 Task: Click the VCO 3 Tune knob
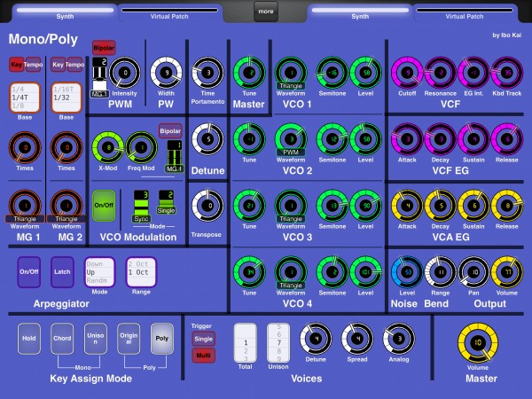(249, 206)
